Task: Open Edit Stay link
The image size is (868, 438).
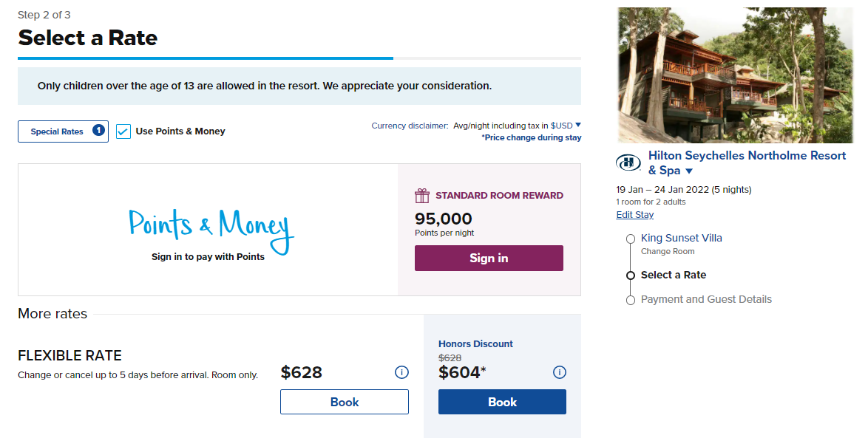Action: click(x=634, y=214)
